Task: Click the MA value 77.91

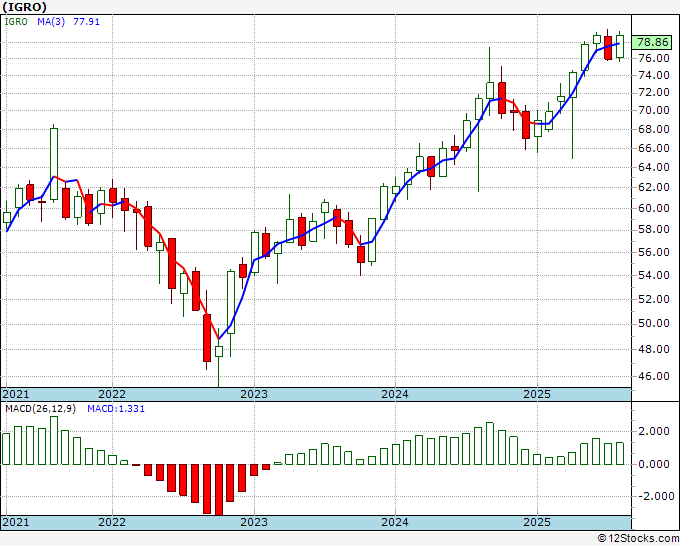Action: 86,21
